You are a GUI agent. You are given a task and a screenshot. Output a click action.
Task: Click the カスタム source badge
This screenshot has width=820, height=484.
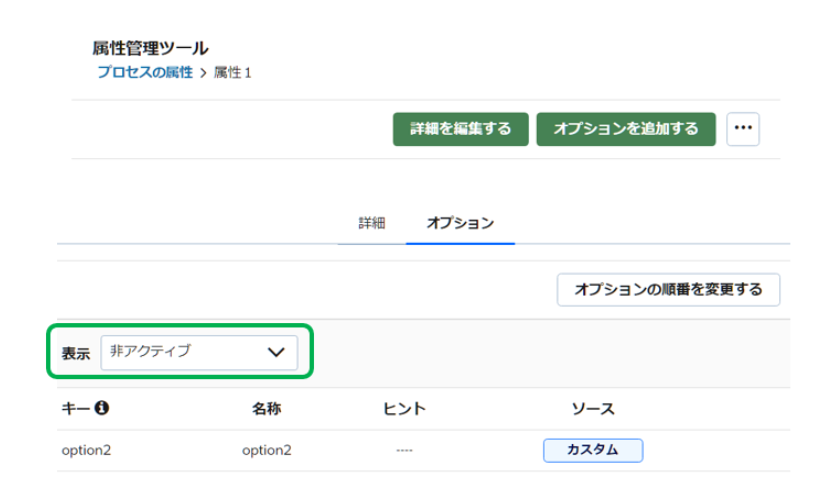tap(592, 450)
